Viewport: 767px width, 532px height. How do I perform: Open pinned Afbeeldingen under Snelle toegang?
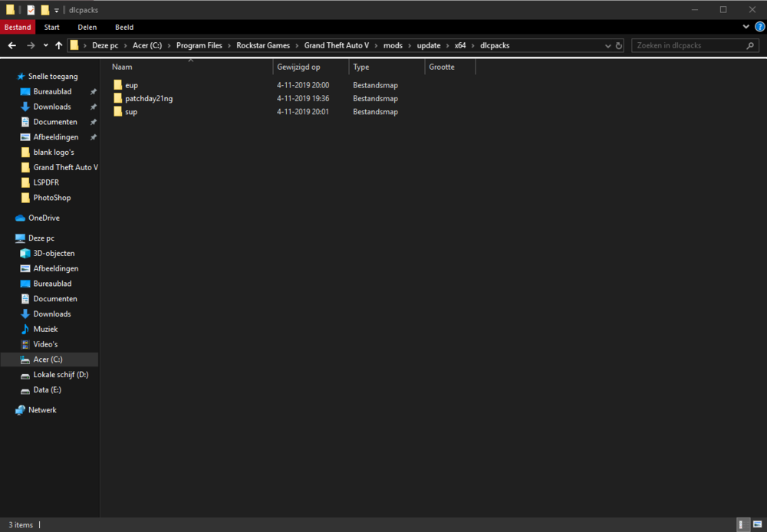[56, 137]
